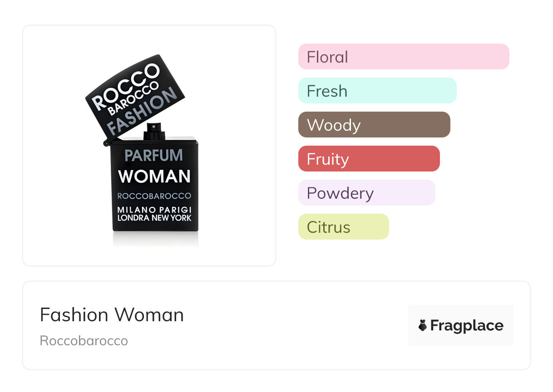This screenshot has width=553, height=392.
Task: Click the Roccobarocco brand name link
Action: click(84, 341)
